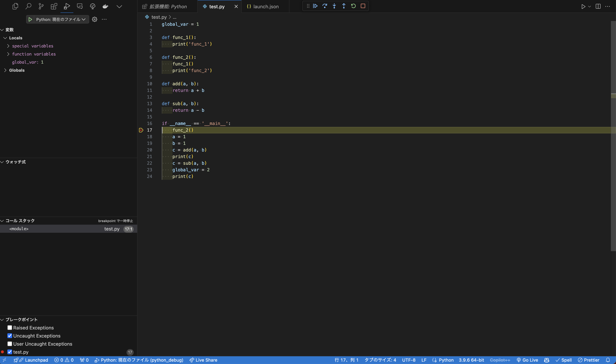
Task: Click Go Live in the status bar
Action: click(528, 360)
